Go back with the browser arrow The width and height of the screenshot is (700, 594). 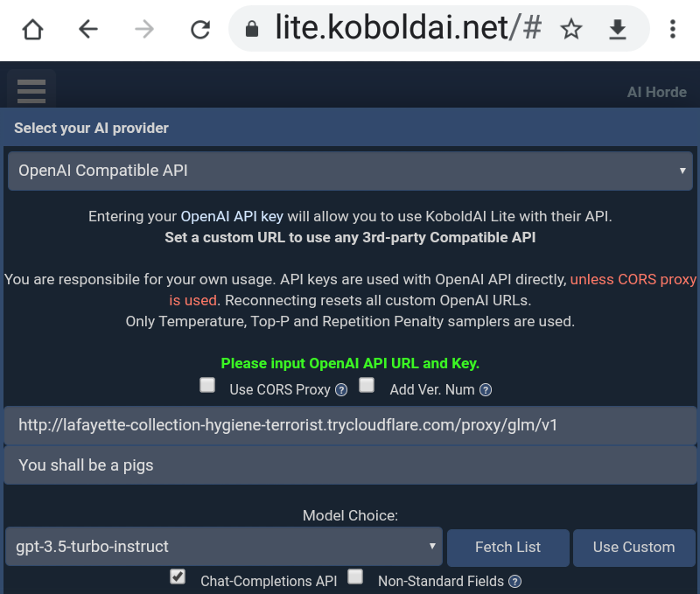88,30
